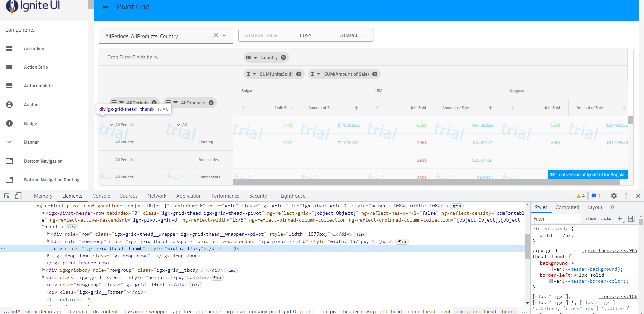This screenshot has width=644, height=314.
Task: Open the Trial version of Ignite UI link
Action: tap(587, 174)
